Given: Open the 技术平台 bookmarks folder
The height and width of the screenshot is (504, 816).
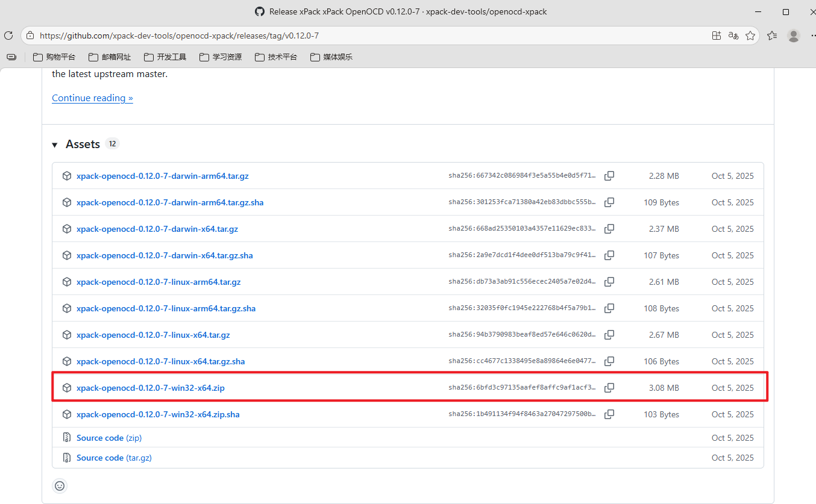Looking at the screenshot, I should (x=276, y=57).
